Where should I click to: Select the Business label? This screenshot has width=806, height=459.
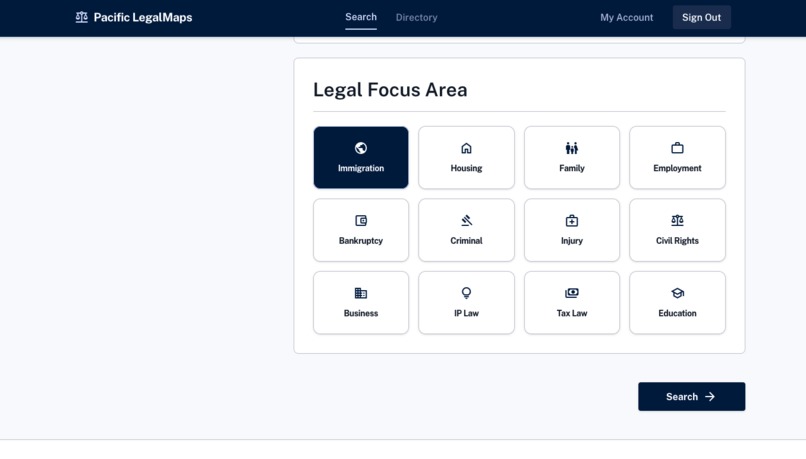[x=361, y=313]
